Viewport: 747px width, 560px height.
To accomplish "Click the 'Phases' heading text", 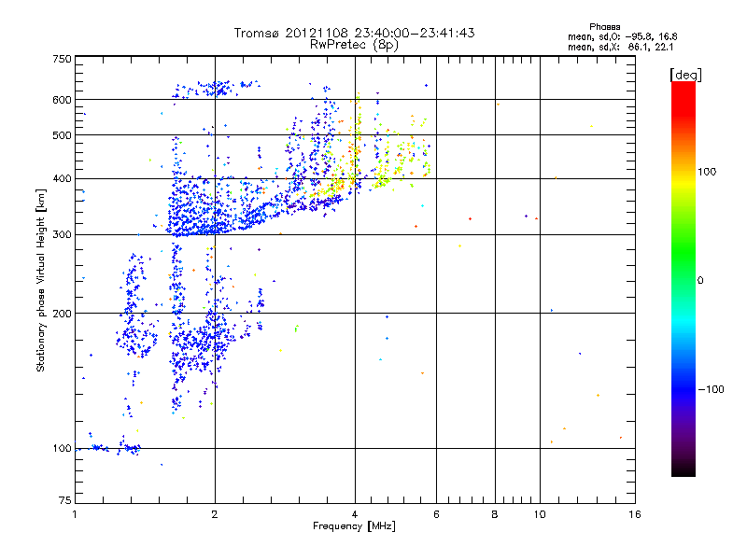I will tap(604, 27).
